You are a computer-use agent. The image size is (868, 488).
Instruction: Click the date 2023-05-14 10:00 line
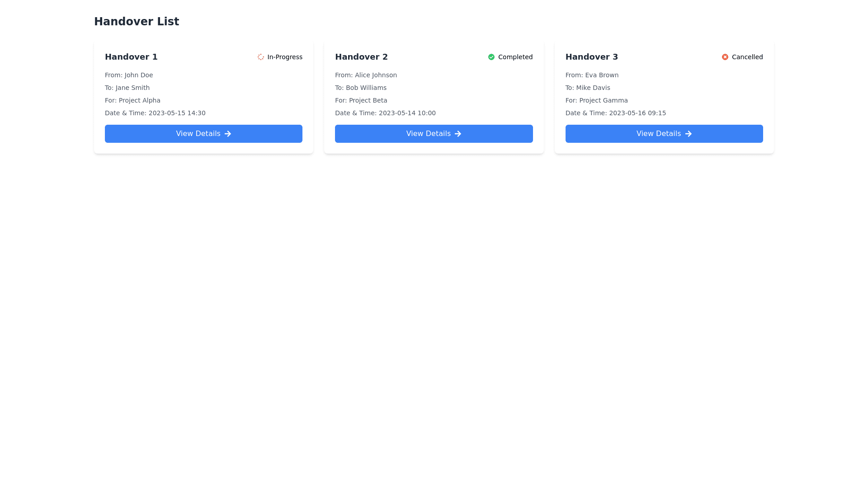pyautogui.click(x=385, y=113)
